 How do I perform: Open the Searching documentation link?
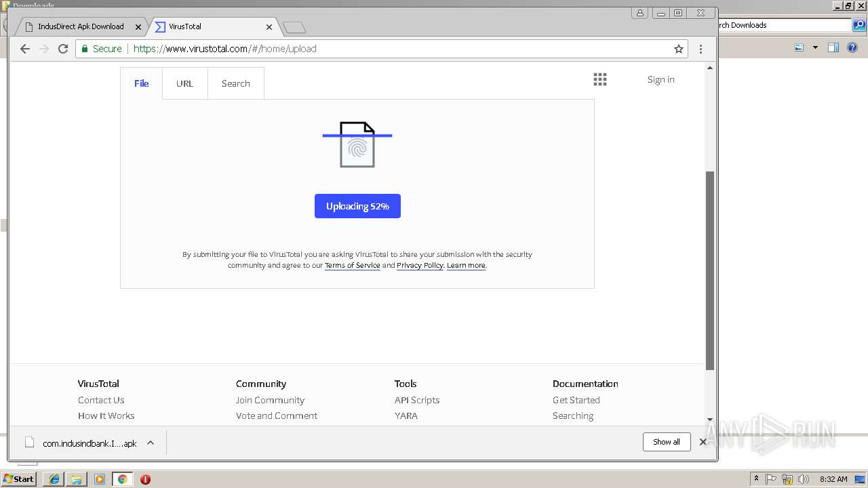click(573, 415)
